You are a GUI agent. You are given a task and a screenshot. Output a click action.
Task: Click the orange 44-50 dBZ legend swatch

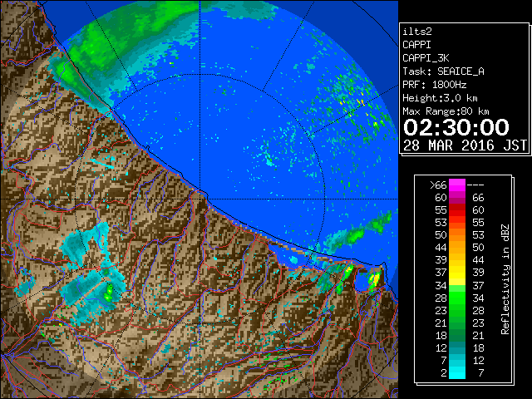[457, 248]
